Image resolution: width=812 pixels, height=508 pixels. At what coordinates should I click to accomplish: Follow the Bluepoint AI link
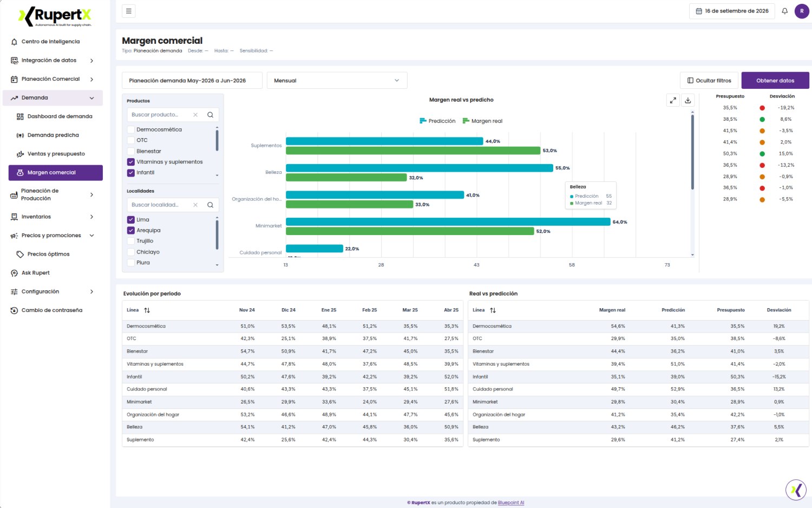[x=511, y=503]
